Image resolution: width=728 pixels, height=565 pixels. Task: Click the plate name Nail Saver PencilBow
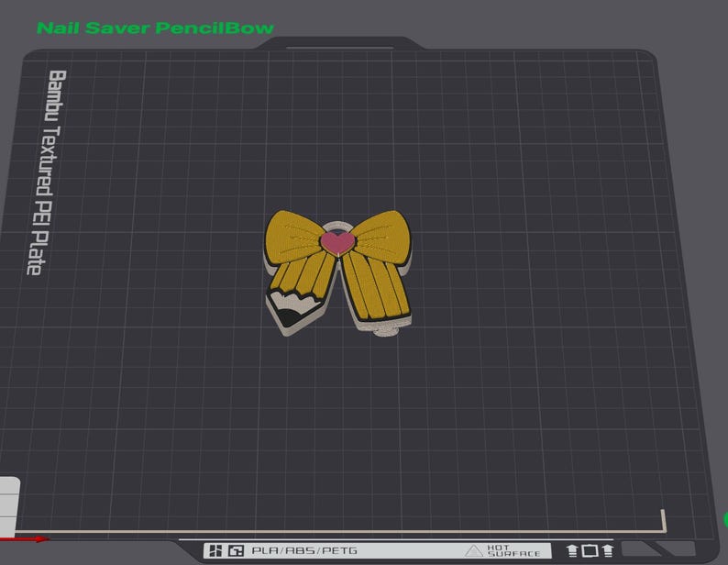point(155,28)
